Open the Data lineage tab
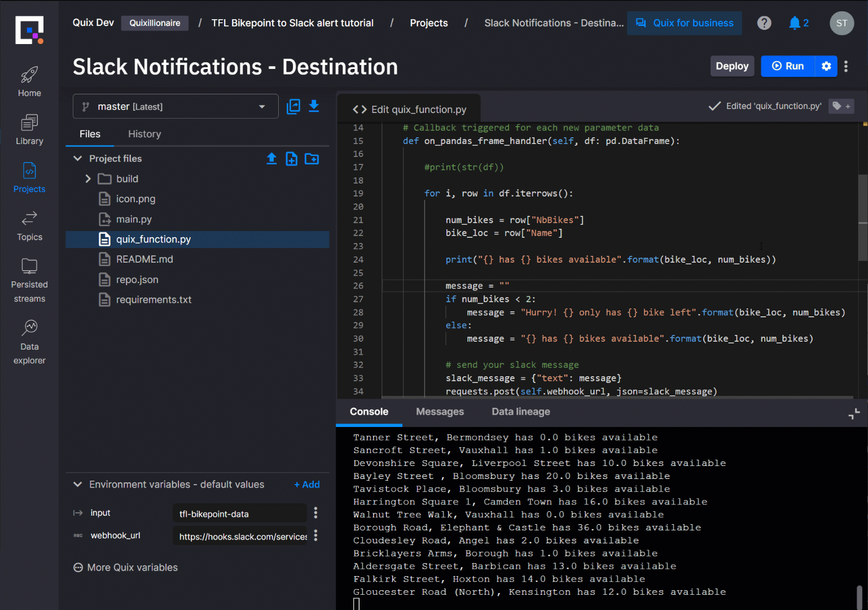Screen dimensions: 868x610 pyautogui.click(x=520, y=412)
